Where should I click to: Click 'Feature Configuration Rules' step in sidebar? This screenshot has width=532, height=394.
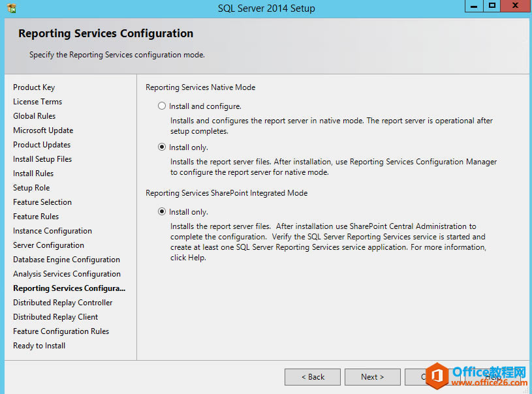pos(61,331)
